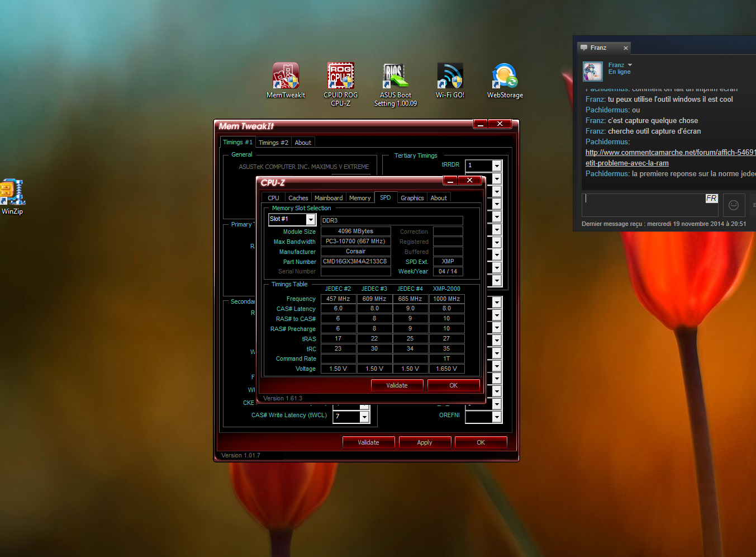Open the MemTweakIt desktop shortcut
The height and width of the screenshot is (557, 756).
point(286,77)
